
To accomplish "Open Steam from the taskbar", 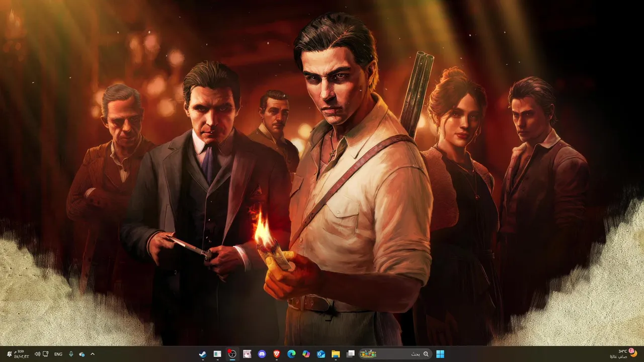I will click(x=202, y=354).
